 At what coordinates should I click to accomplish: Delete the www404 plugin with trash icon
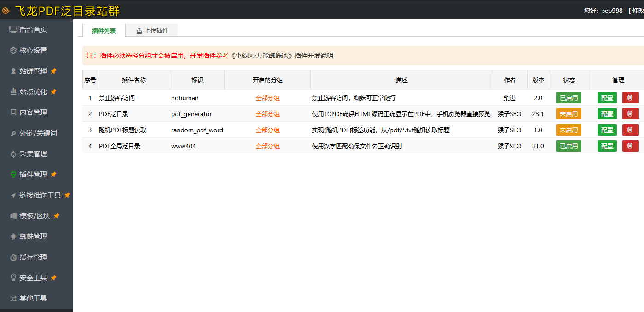630,146
